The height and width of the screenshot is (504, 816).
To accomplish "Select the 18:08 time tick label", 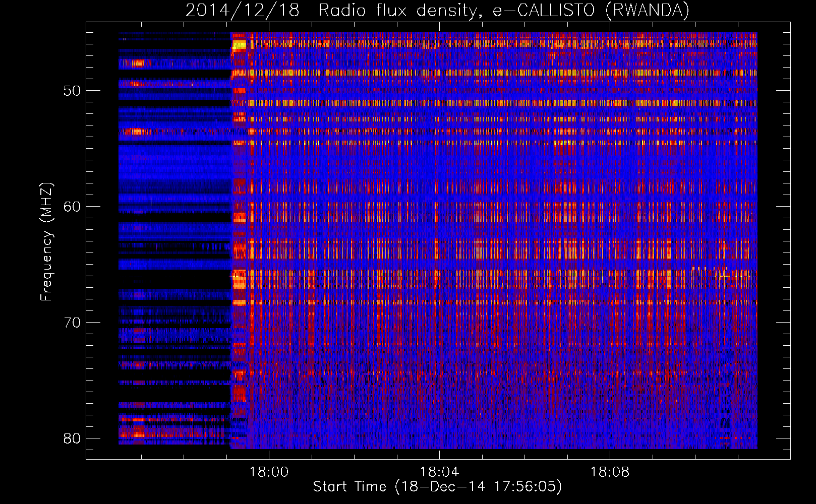I will tap(610, 472).
